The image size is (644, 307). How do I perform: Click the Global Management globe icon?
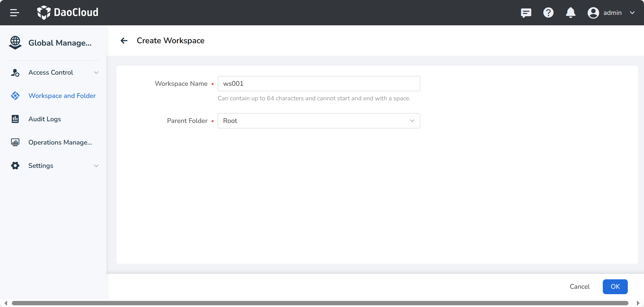(x=15, y=43)
